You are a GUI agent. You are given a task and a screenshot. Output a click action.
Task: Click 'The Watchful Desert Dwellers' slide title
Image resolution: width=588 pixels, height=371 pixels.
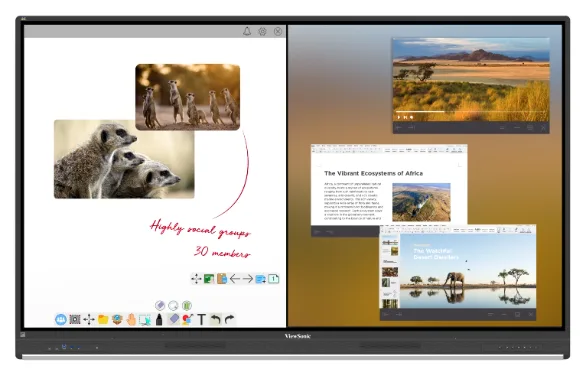(436, 254)
